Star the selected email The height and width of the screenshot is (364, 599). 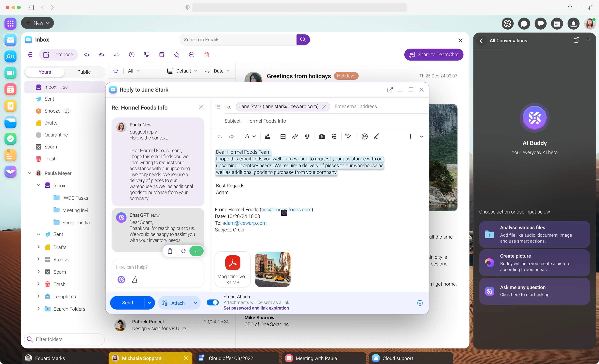177,55
